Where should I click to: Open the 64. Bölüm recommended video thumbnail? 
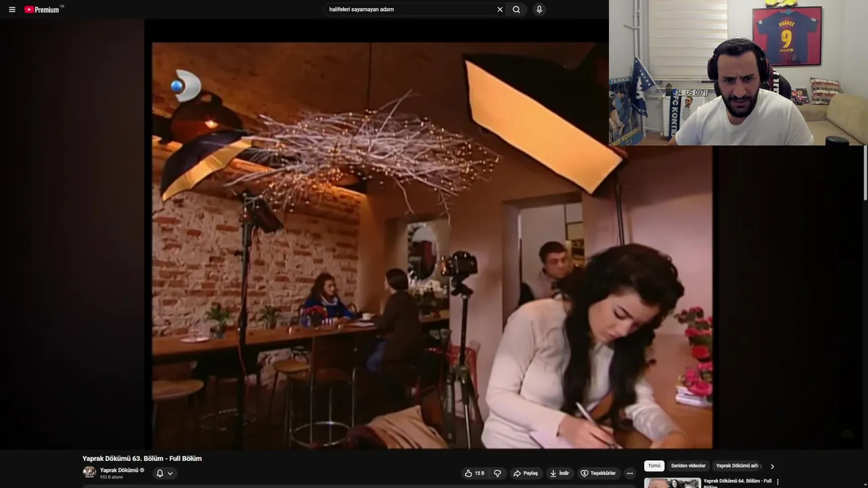coord(672,483)
